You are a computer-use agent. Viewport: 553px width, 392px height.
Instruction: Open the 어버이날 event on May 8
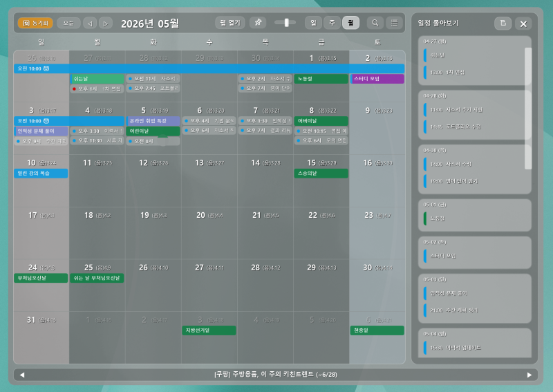[321, 121]
